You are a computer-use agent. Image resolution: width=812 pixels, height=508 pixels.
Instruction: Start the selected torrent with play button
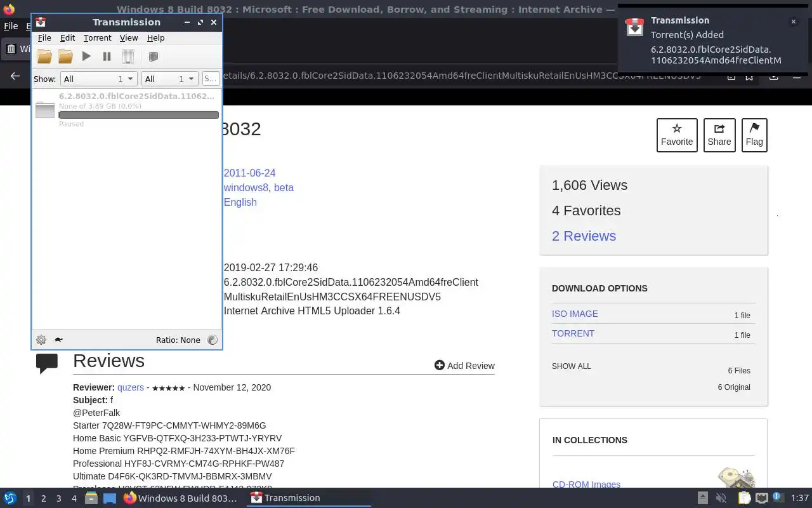(x=86, y=57)
